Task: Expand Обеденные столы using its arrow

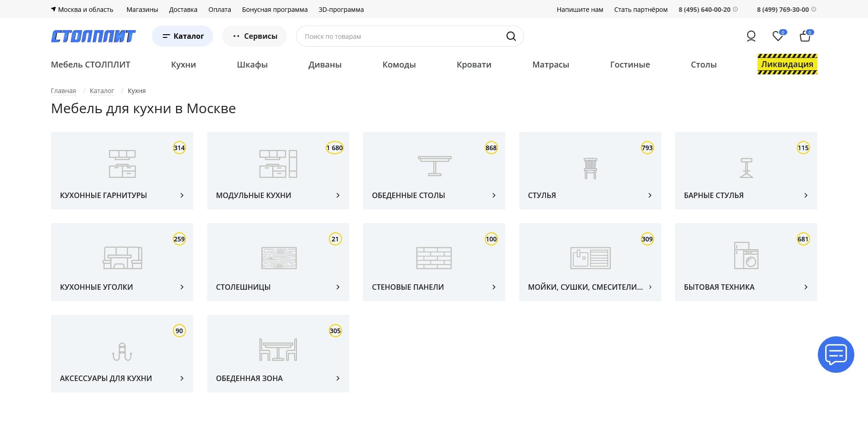Action: pos(494,195)
